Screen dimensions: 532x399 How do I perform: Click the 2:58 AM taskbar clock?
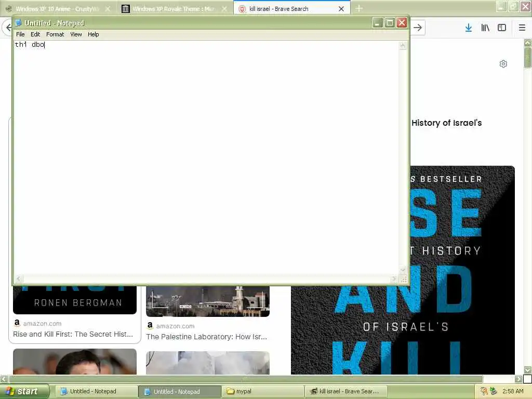click(x=513, y=392)
